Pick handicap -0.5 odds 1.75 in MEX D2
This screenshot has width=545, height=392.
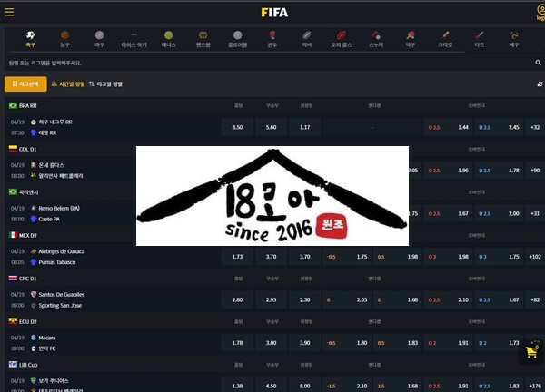coord(347,257)
